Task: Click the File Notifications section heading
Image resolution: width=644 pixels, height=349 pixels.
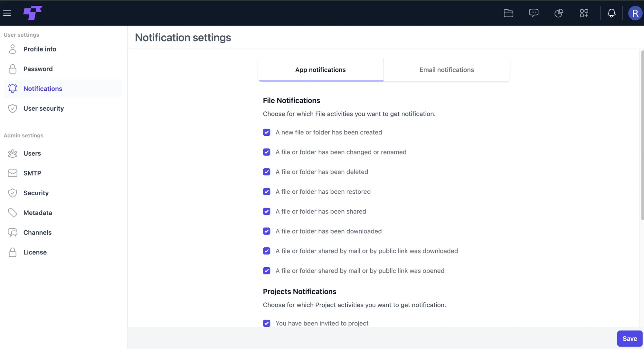Action: point(291,100)
